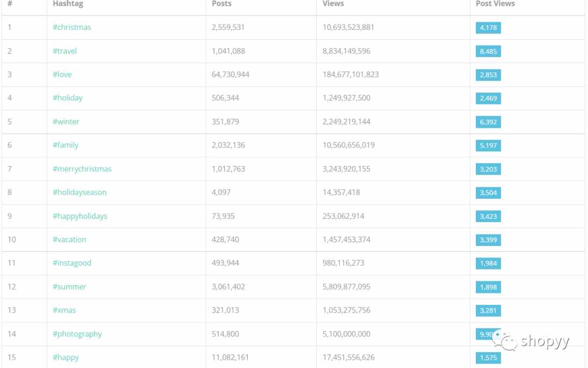588x368 pixels.
Task: Open the #vacation hashtag link
Action: point(69,240)
